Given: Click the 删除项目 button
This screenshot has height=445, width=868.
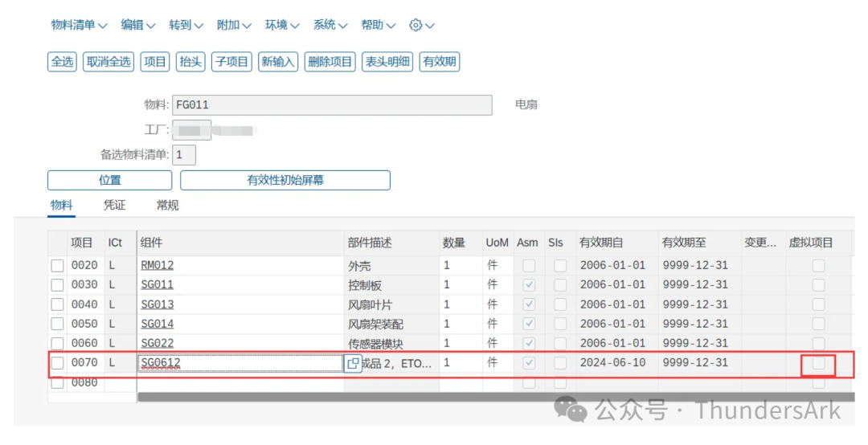Looking at the screenshot, I should (330, 62).
